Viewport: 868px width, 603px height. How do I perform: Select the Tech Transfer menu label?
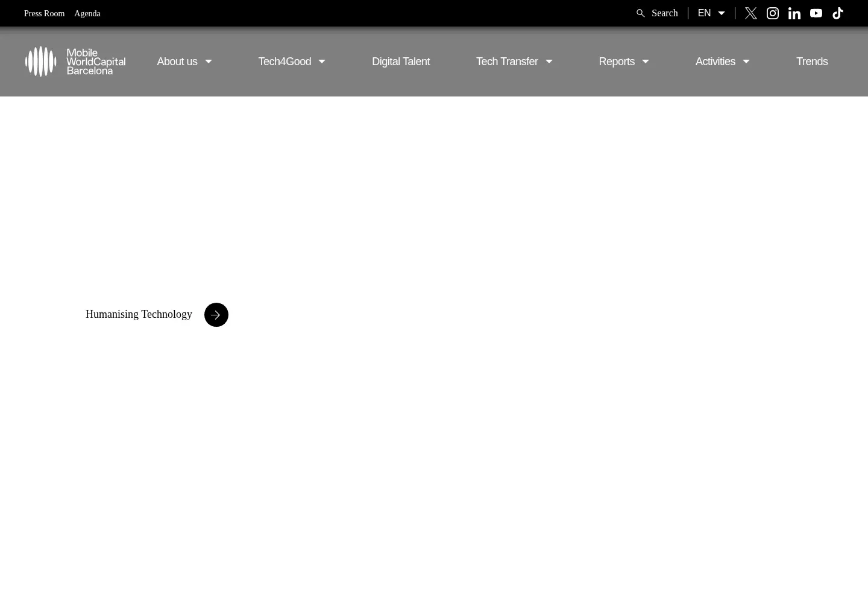(x=507, y=62)
